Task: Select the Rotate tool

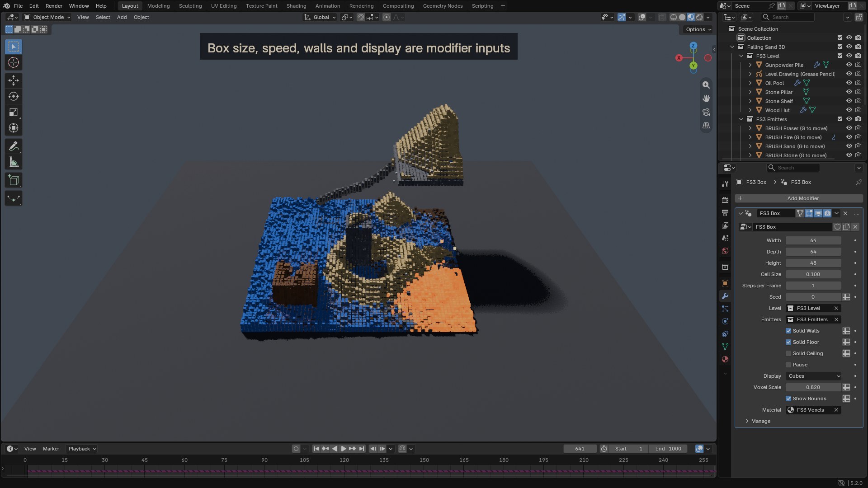Action: click(14, 96)
